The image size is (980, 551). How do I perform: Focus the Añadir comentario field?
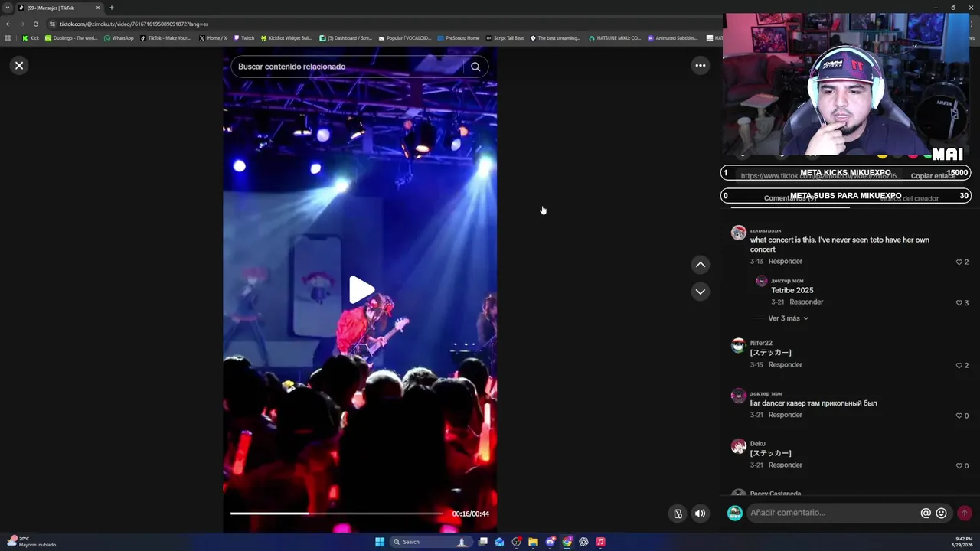[831, 513]
